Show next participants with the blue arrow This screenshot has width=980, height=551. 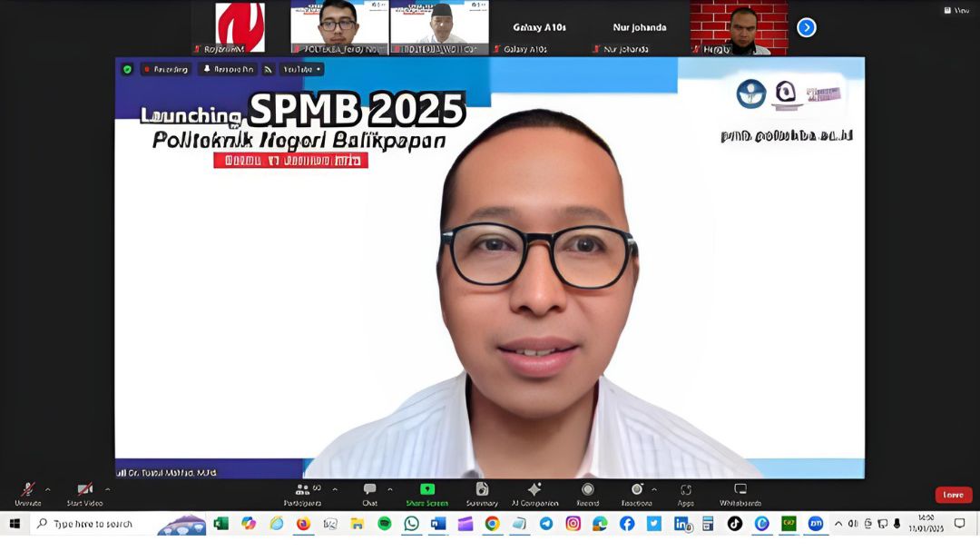[806, 27]
